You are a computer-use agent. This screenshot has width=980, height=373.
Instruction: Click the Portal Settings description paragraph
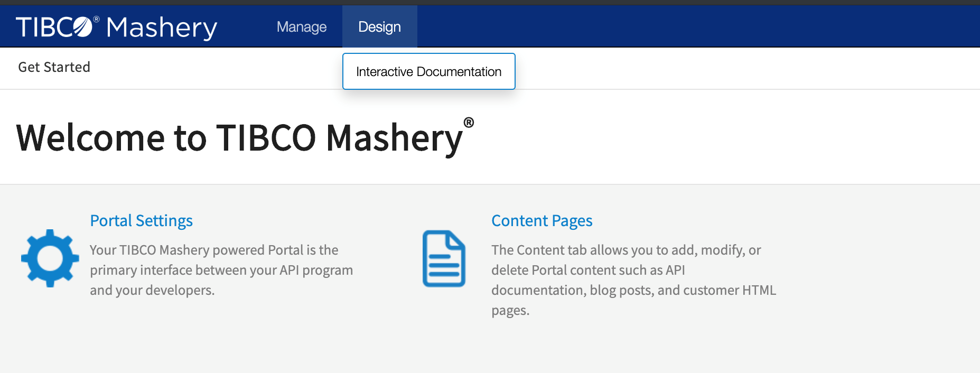221,270
